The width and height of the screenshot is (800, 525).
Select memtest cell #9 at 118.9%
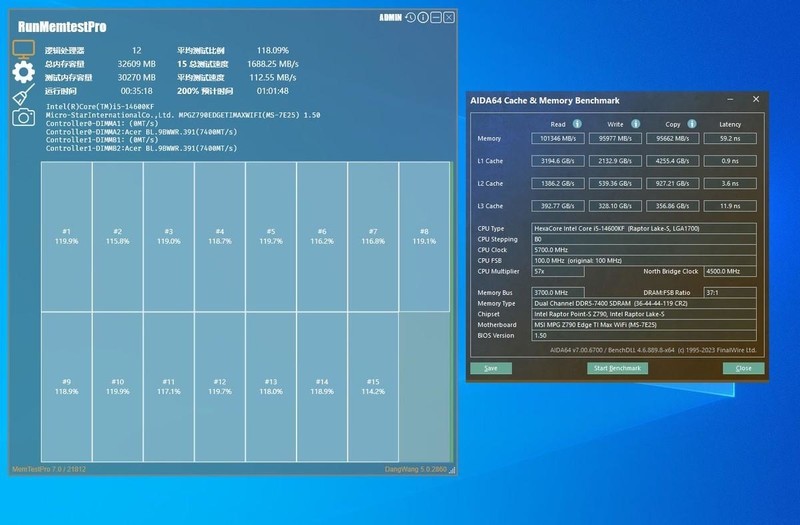tap(67, 387)
